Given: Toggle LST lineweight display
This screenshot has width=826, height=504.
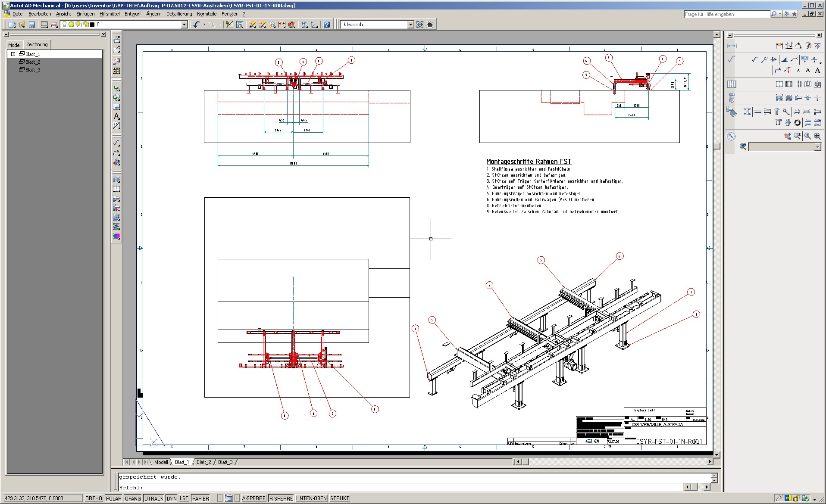Looking at the screenshot, I should click(x=184, y=498).
